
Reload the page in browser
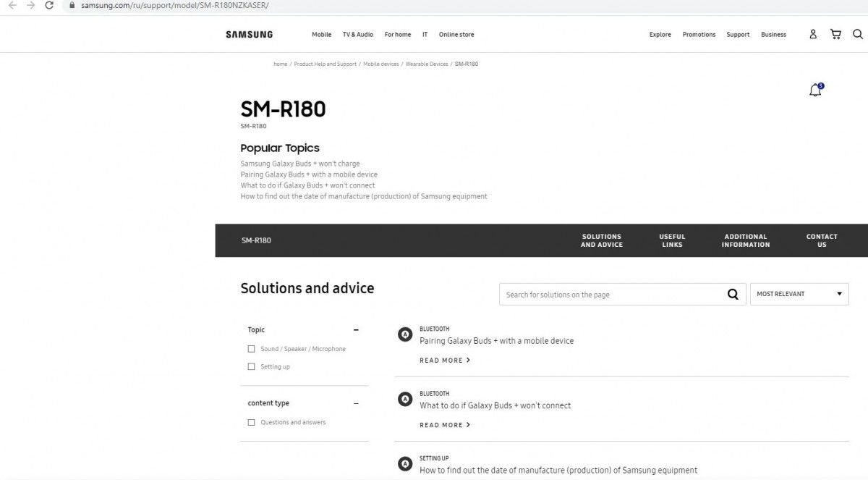point(49,5)
